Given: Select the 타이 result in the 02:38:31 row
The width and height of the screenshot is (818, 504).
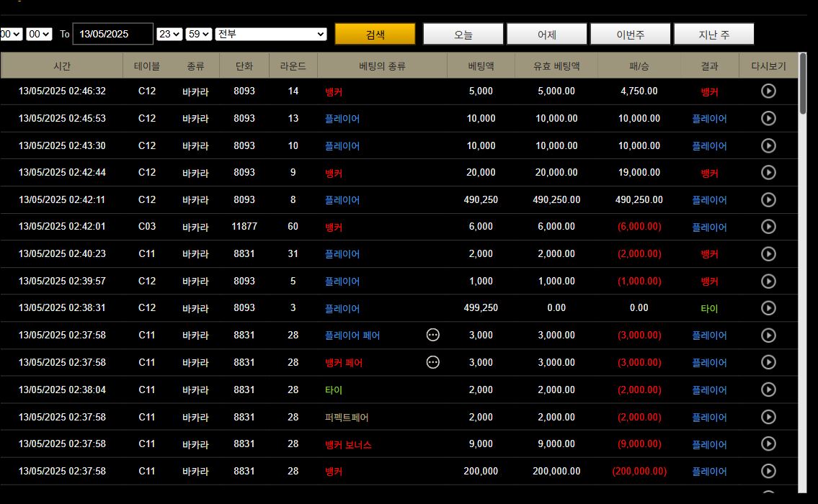Looking at the screenshot, I should click(x=709, y=309).
